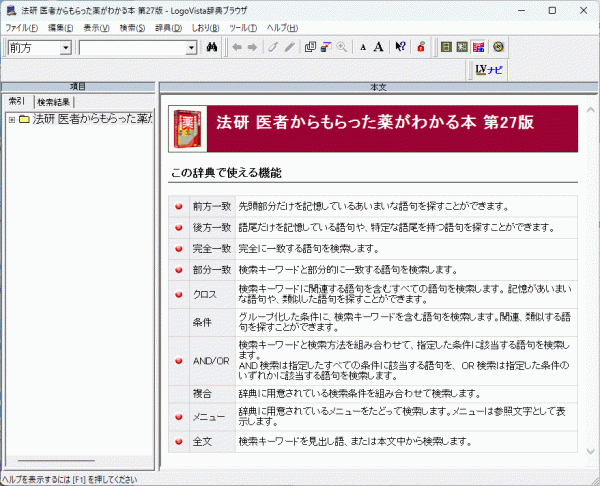Screen dimensions: 600x486
Task: Click the 条件 table cell
Action: [212, 323]
